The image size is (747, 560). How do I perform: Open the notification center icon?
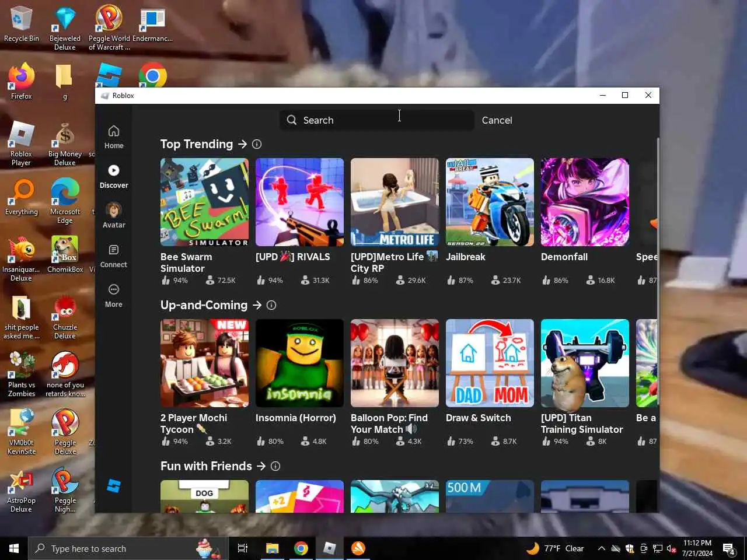728,548
